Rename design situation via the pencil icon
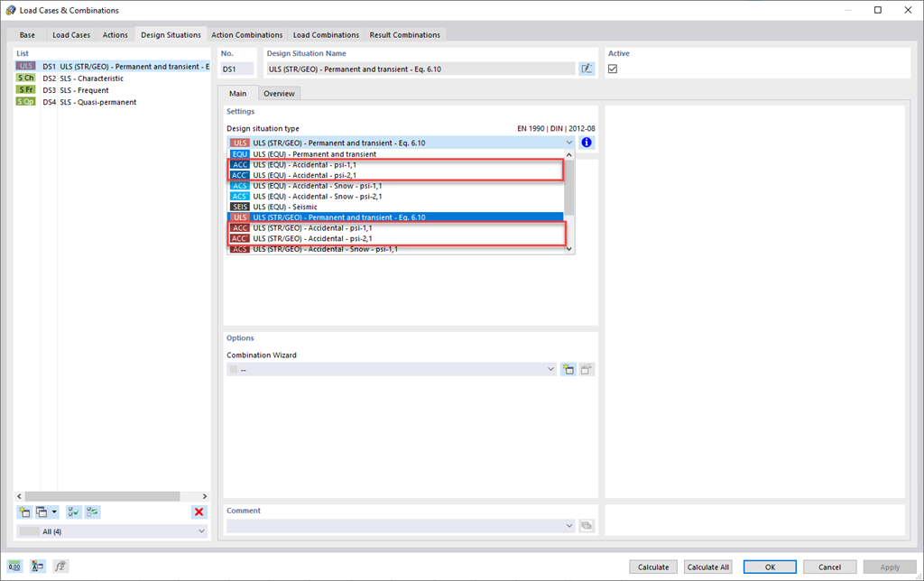The height and width of the screenshot is (581, 924). click(587, 68)
